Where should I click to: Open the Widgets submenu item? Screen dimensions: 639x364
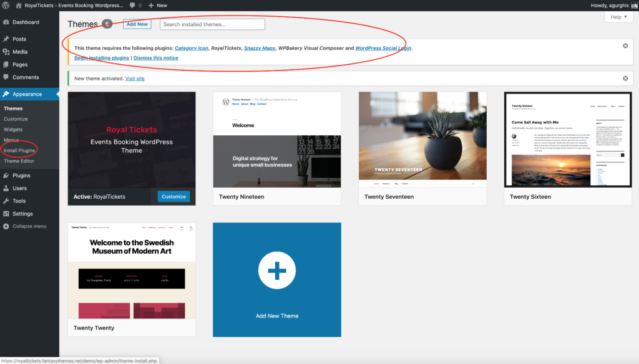pos(13,130)
